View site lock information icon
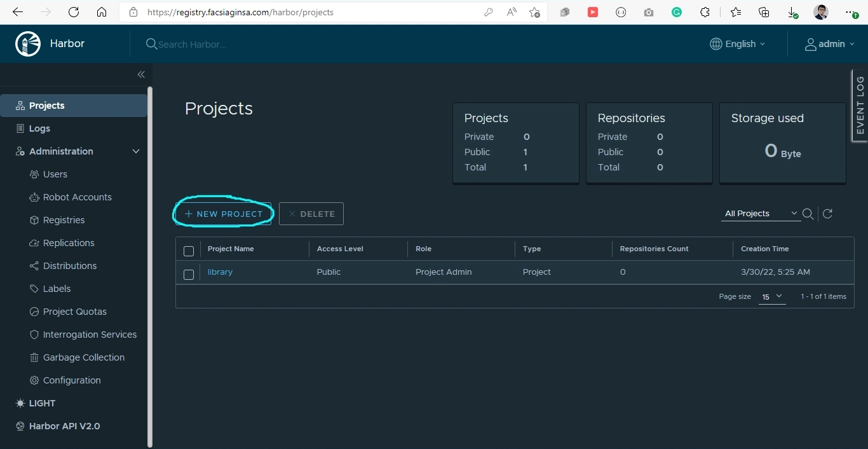The width and height of the screenshot is (868, 449). click(133, 12)
